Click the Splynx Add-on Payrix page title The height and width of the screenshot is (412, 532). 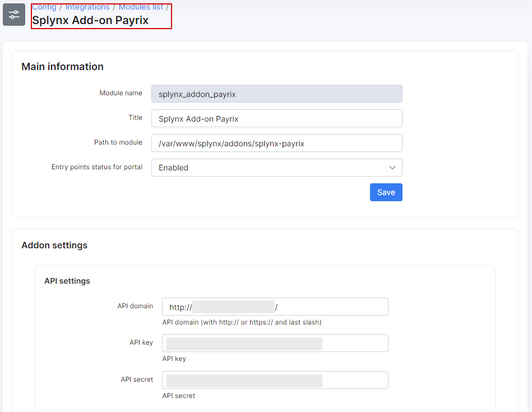click(x=90, y=21)
